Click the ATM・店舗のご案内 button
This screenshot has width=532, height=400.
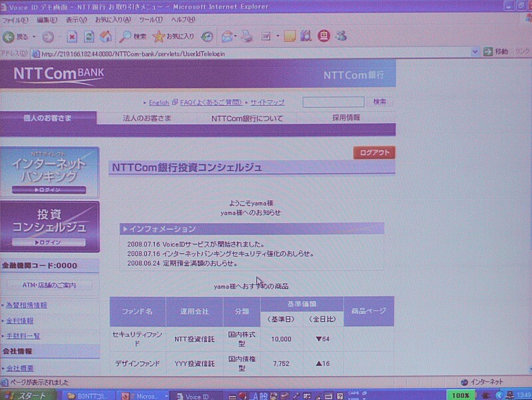[x=49, y=286]
